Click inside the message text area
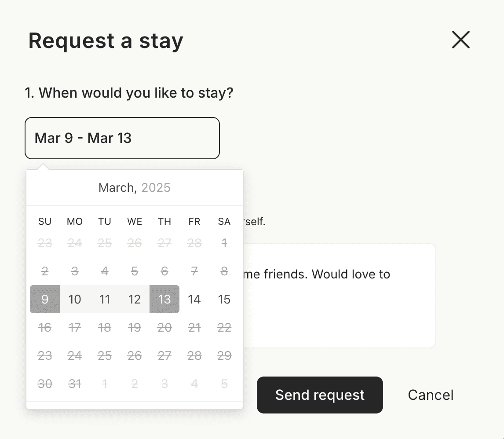 339,308
